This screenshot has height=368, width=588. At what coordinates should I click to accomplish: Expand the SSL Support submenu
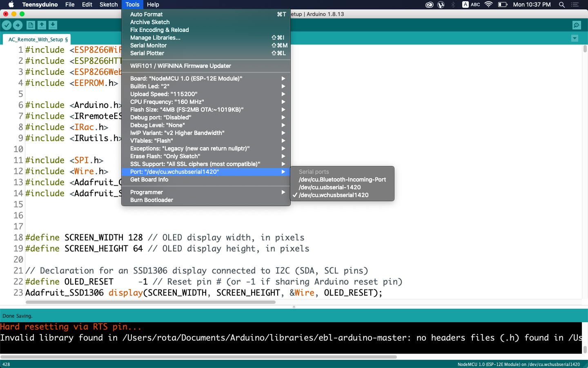206,164
